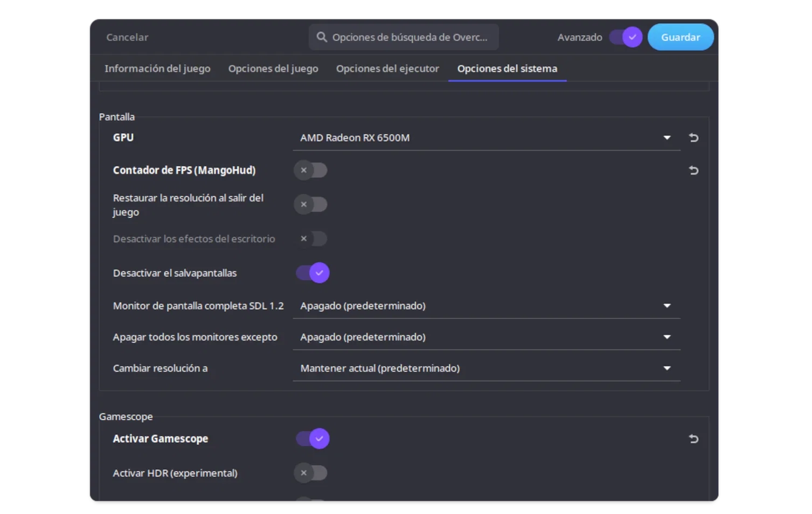Switch to Información del juego tab
This screenshot has height=514, width=812.
pos(157,69)
